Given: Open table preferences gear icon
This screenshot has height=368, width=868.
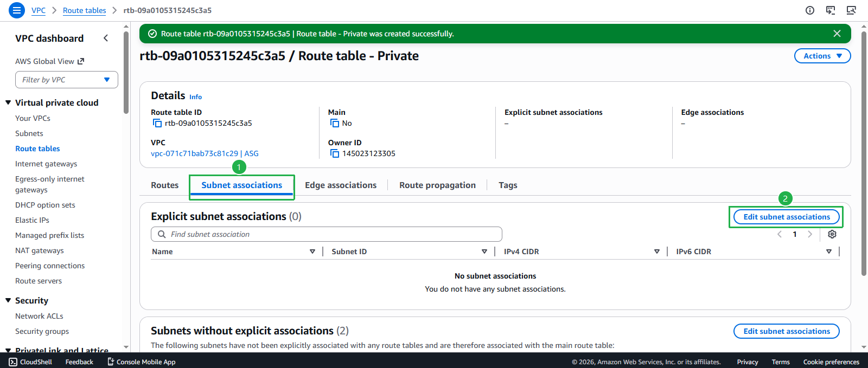Looking at the screenshot, I should [832, 234].
